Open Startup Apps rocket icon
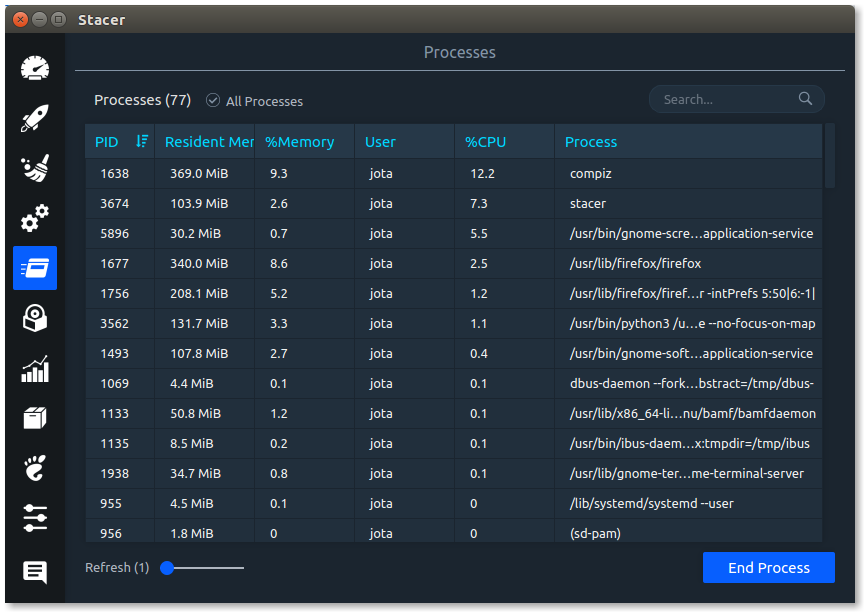 [35, 118]
